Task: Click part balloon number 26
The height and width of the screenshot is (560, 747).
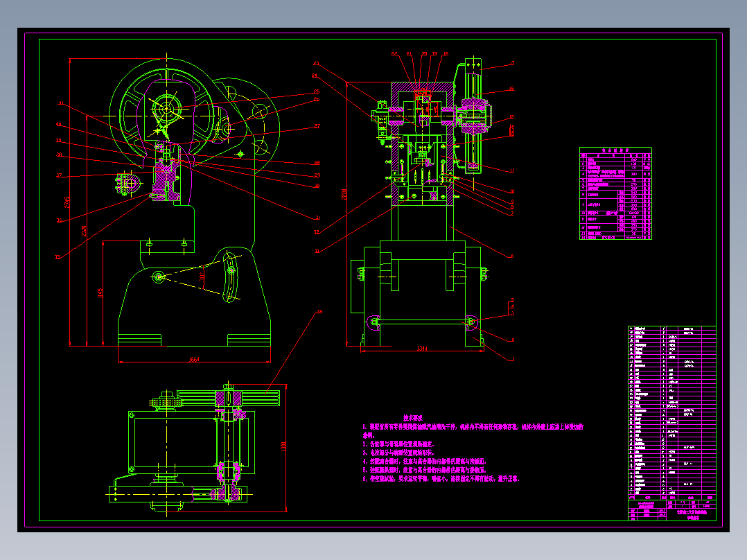Action: point(317,99)
